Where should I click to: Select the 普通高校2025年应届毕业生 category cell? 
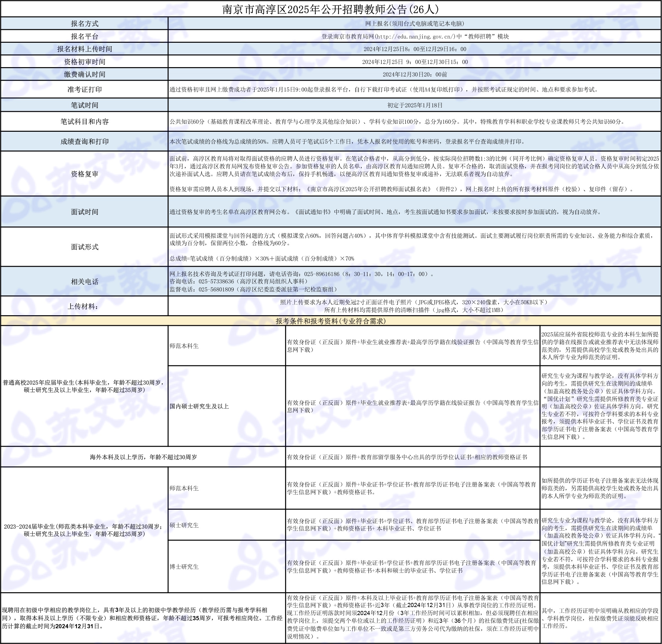[x=84, y=386]
